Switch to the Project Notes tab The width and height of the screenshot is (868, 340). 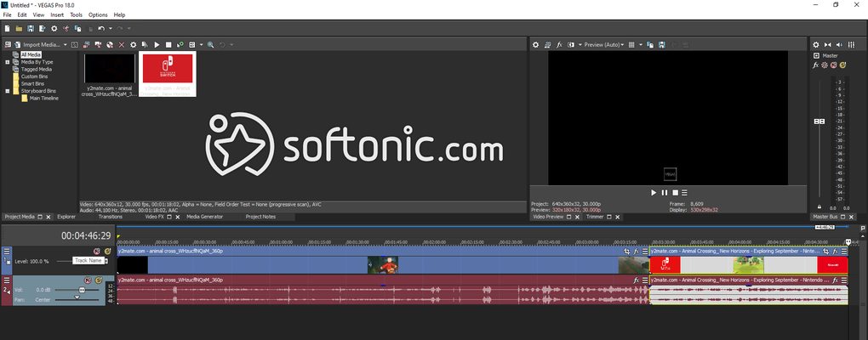click(x=260, y=217)
